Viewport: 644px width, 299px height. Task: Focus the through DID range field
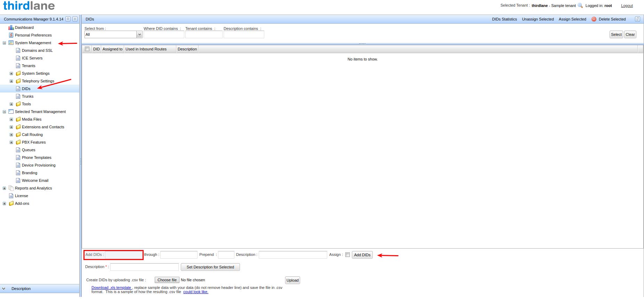point(179,255)
